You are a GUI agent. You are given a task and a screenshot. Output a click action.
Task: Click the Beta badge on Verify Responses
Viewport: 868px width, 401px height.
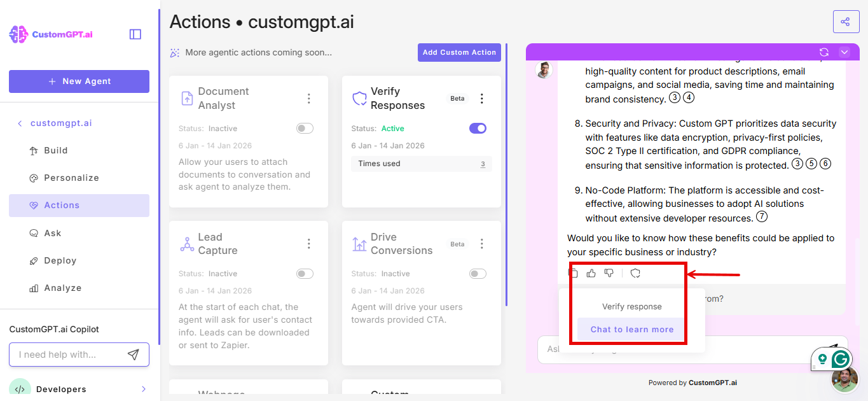[457, 99]
